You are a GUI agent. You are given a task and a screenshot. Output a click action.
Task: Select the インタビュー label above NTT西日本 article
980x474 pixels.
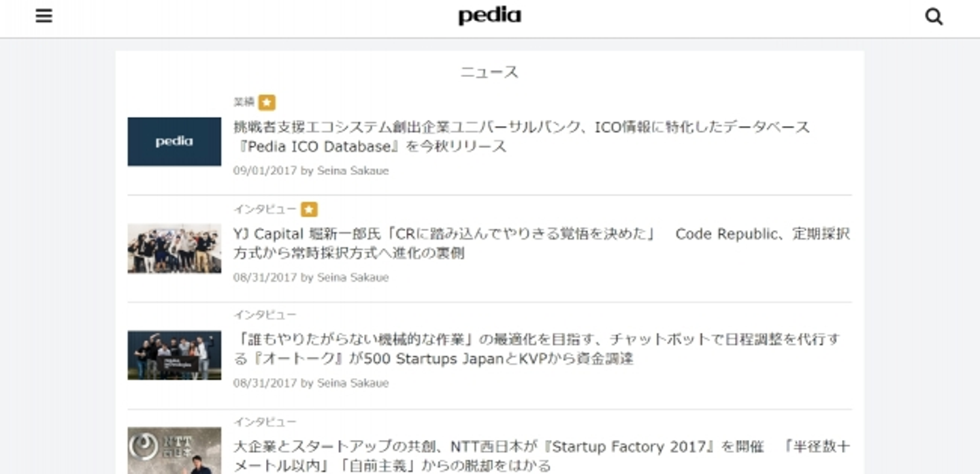pos(265,422)
